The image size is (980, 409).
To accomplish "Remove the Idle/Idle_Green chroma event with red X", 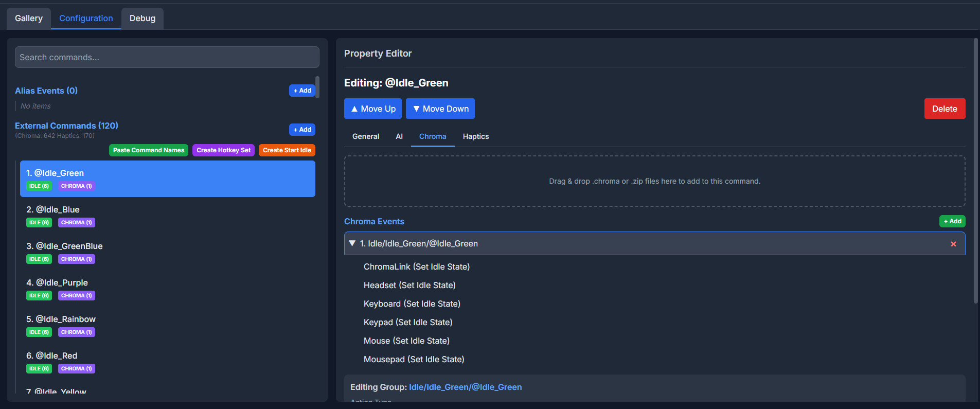I will pos(953,244).
